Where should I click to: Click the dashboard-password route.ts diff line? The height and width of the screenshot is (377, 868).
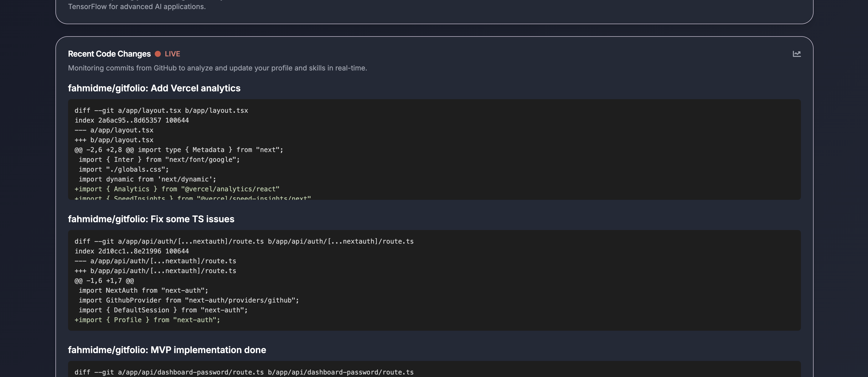point(244,372)
